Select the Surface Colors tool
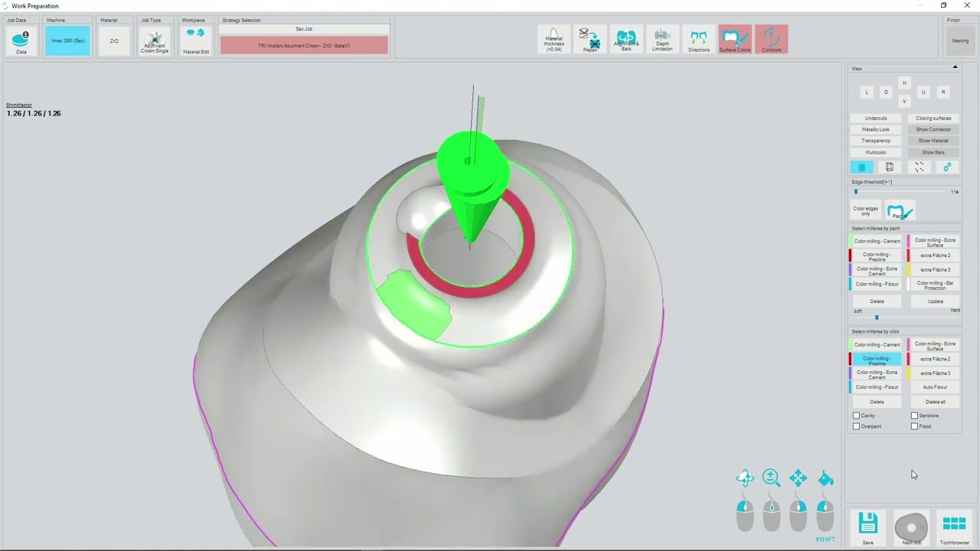This screenshot has height=551, width=980. pos(735,40)
